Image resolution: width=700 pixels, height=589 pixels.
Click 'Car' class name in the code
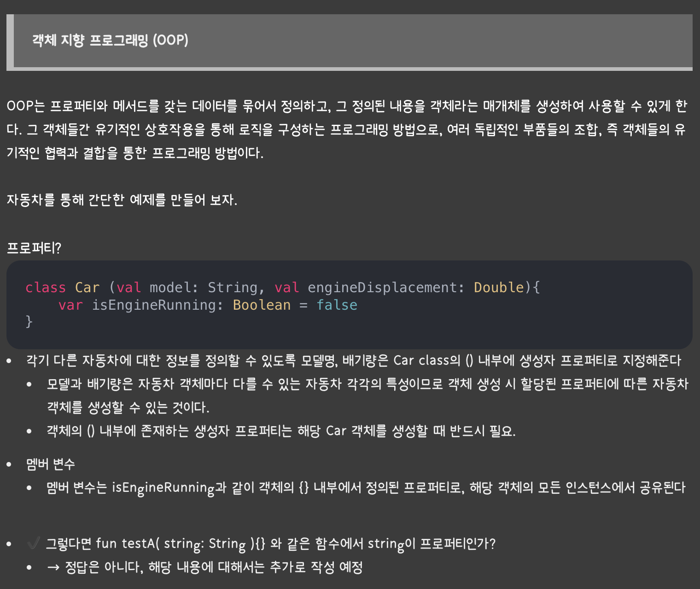(87, 288)
